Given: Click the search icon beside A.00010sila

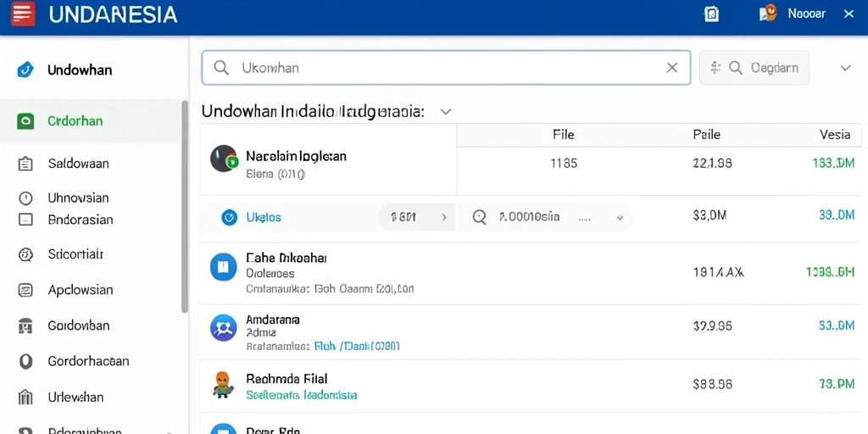Looking at the screenshot, I should tap(480, 217).
